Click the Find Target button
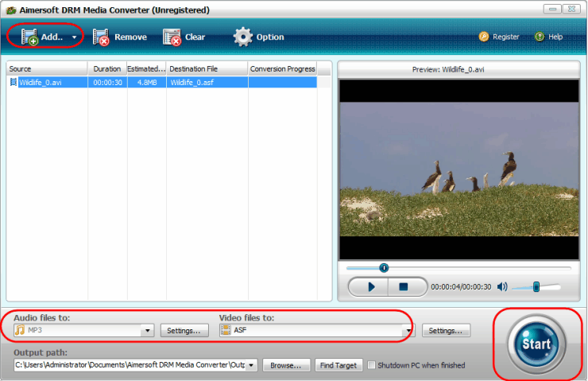The height and width of the screenshot is (381, 588). tap(338, 365)
